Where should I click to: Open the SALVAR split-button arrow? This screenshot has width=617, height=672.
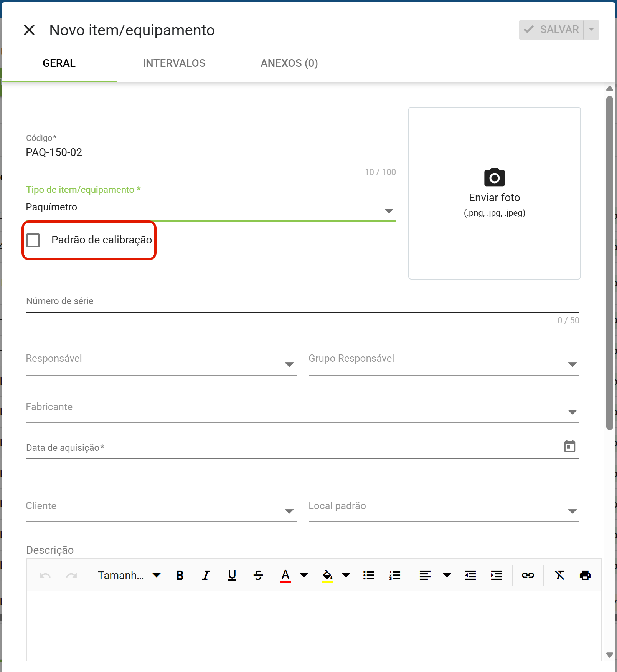click(591, 30)
